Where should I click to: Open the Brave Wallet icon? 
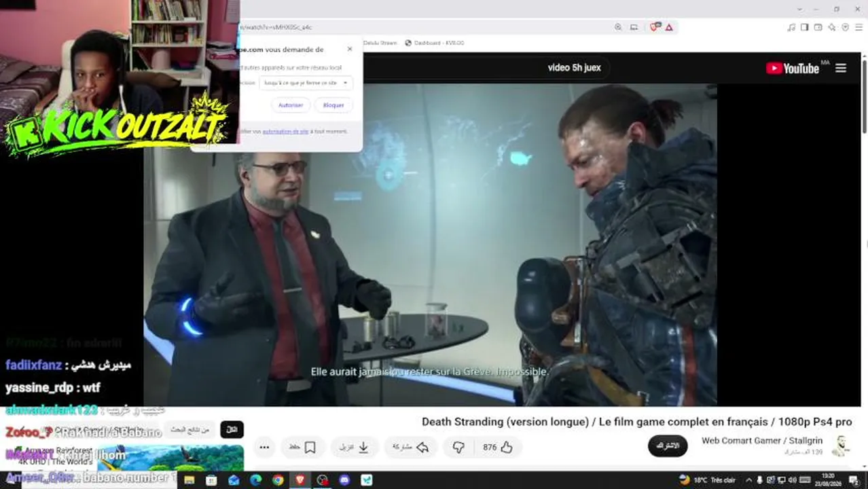pos(818,27)
